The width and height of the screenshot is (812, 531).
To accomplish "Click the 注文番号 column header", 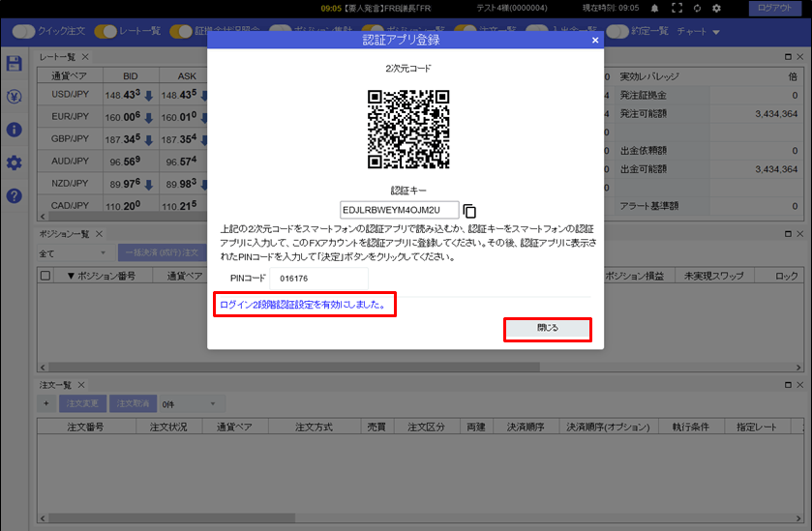I will click(x=85, y=427).
